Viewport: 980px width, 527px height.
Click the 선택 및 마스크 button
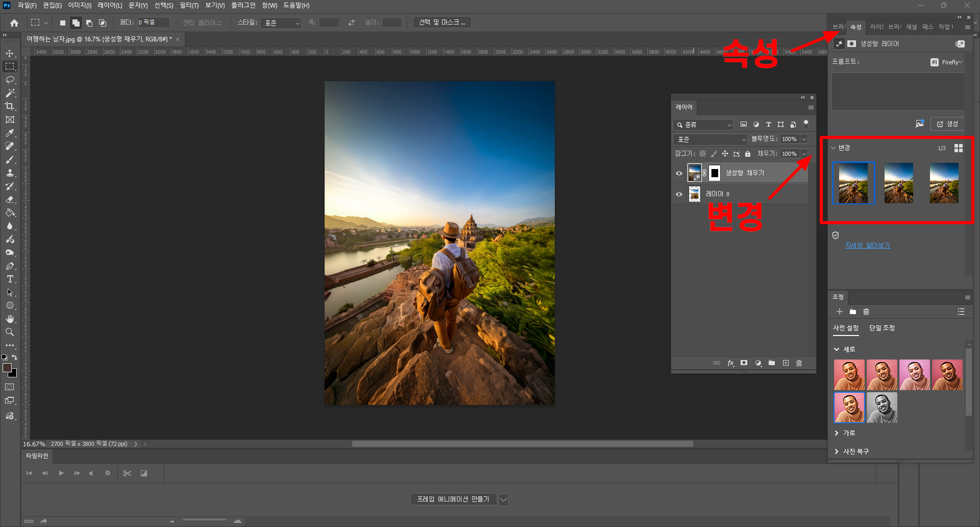(x=442, y=22)
